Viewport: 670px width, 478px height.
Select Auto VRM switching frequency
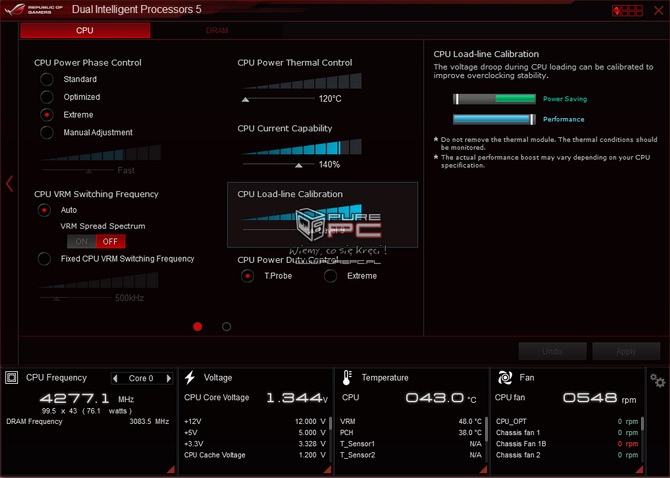click(x=44, y=210)
